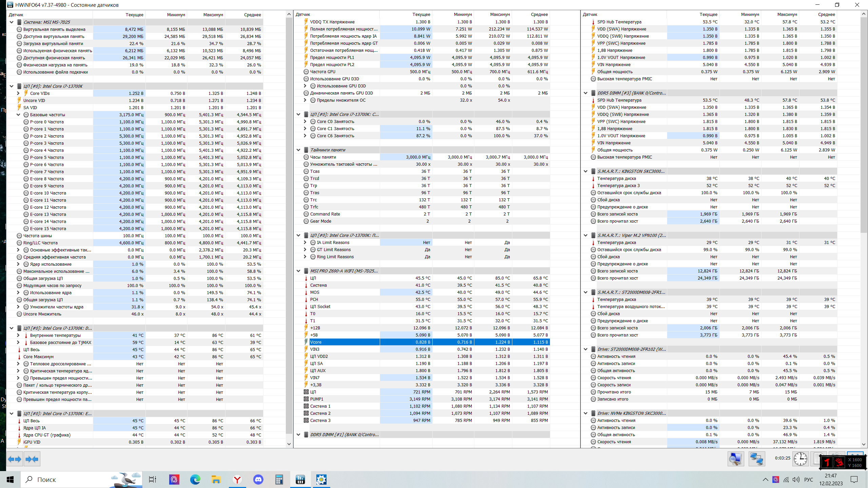Expand IA Limit Reasons row

click(x=305, y=242)
